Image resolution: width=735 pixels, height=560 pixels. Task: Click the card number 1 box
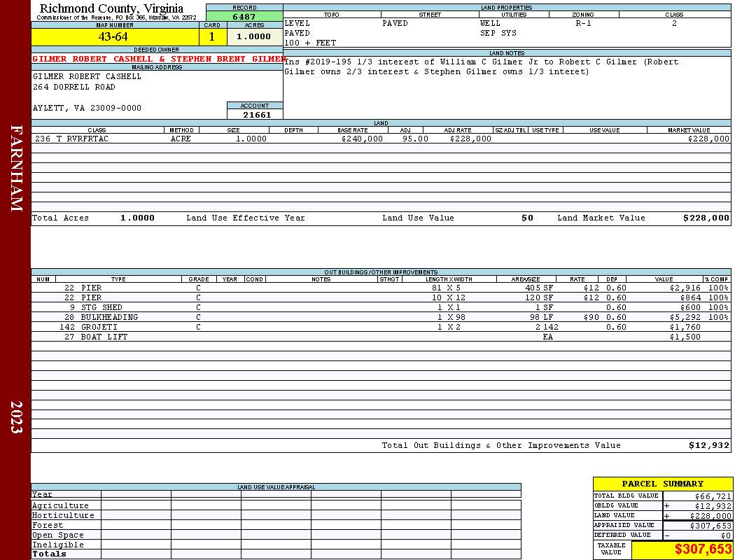[213, 36]
